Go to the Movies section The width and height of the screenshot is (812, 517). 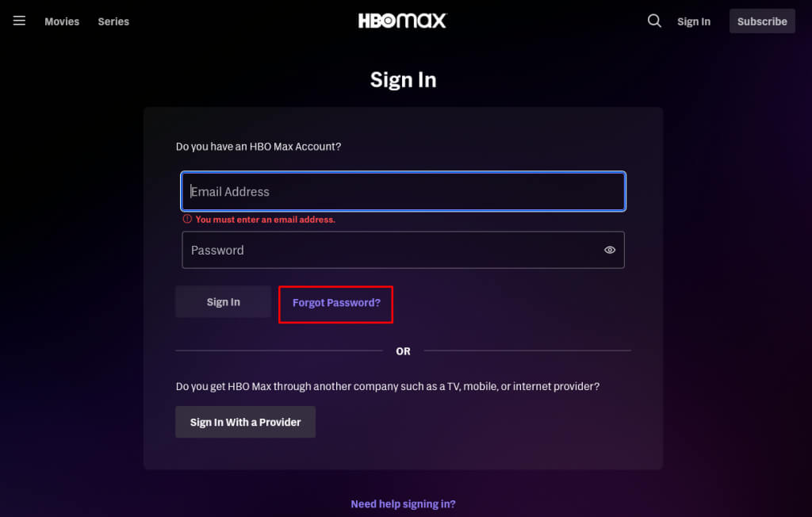[x=62, y=21]
